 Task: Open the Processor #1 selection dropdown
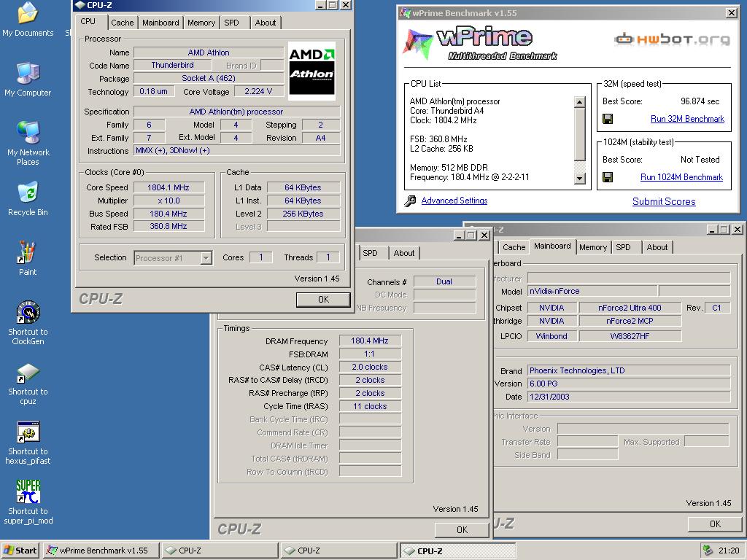206,258
